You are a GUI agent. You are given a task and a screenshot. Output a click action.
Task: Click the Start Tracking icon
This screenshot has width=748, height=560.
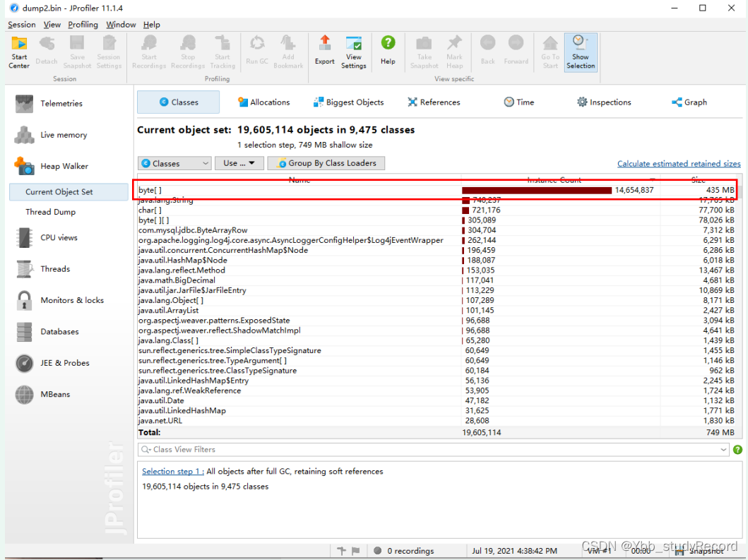(x=222, y=52)
